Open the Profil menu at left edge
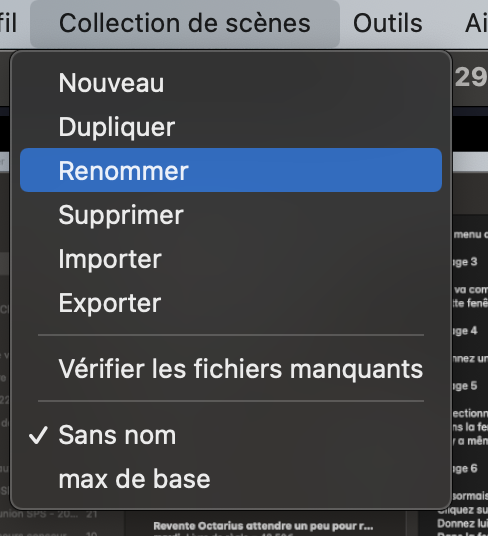The width and height of the screenshot is (488, 536). [x=8, y=23]
